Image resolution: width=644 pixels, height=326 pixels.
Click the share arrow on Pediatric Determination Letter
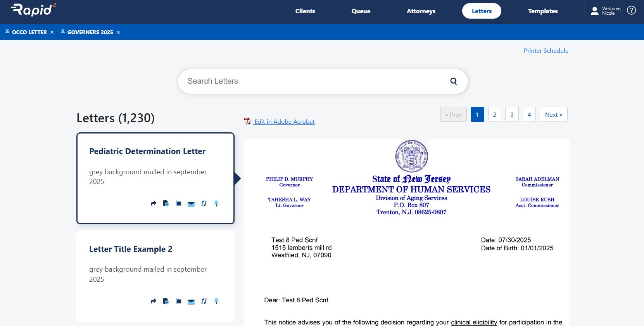click(x=154, y=203)
